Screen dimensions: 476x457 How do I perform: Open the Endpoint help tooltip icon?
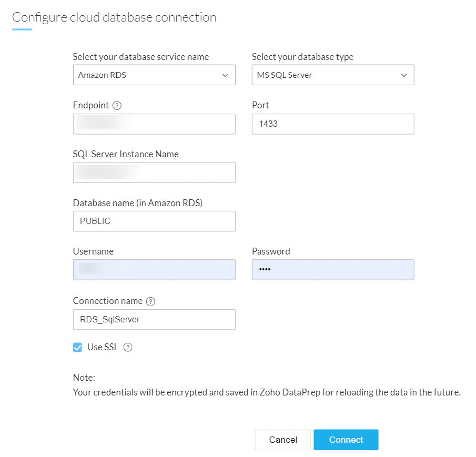[117, 105]
